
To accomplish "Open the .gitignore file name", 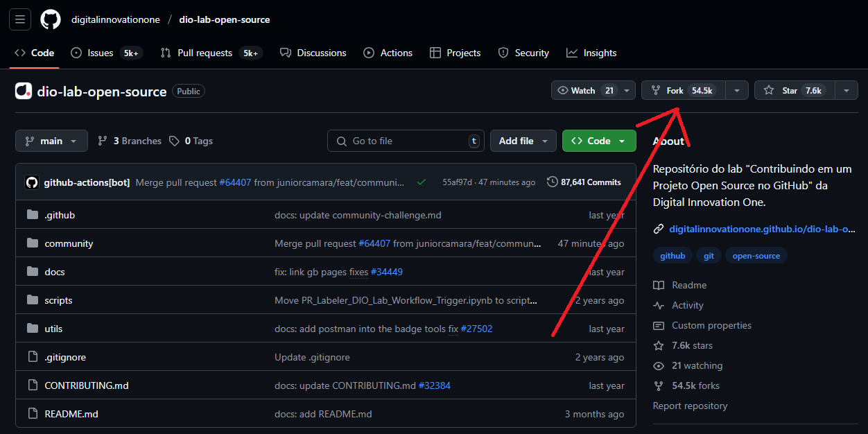I will click(x=65, y=357).
